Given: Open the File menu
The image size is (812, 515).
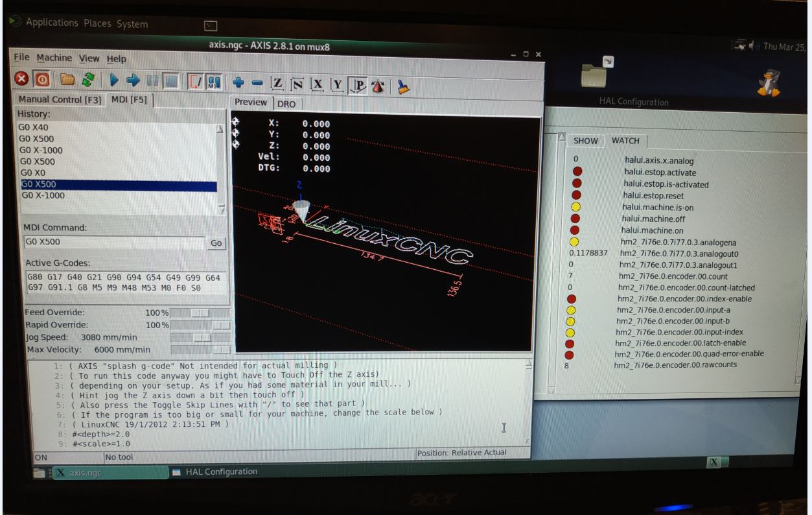Looking at the screenshot, I should 22,58.
